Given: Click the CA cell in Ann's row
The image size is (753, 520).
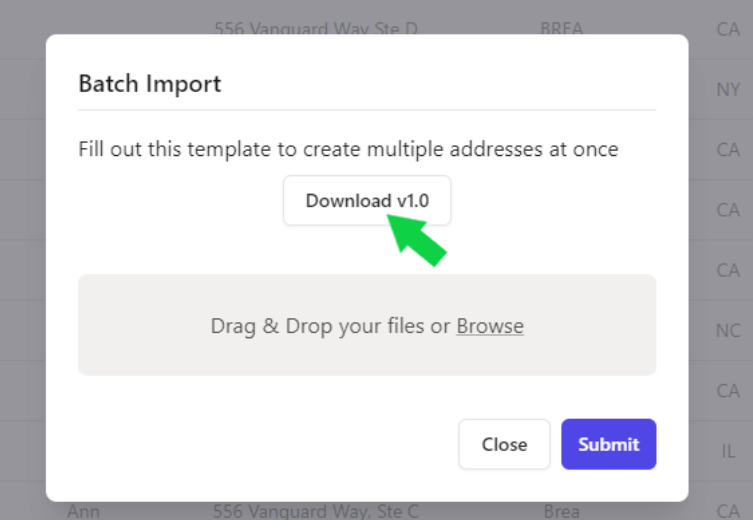Looking at the screenshot, I should point(728,511).
